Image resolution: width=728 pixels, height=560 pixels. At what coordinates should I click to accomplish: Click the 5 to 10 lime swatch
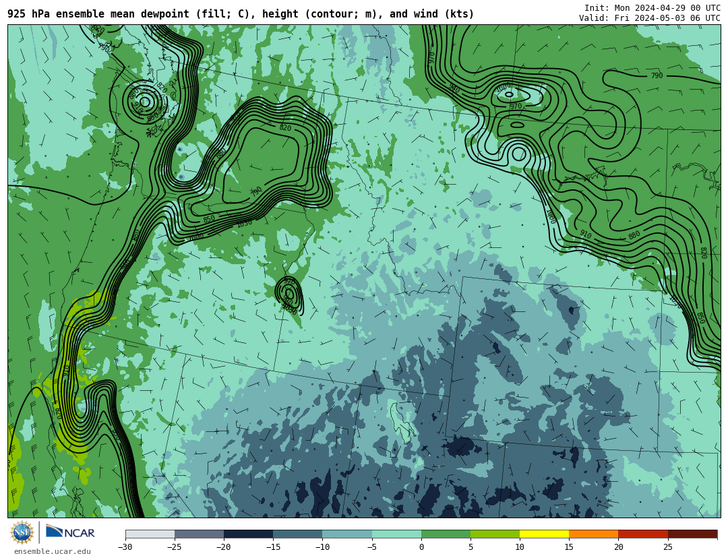click(495, 534)
